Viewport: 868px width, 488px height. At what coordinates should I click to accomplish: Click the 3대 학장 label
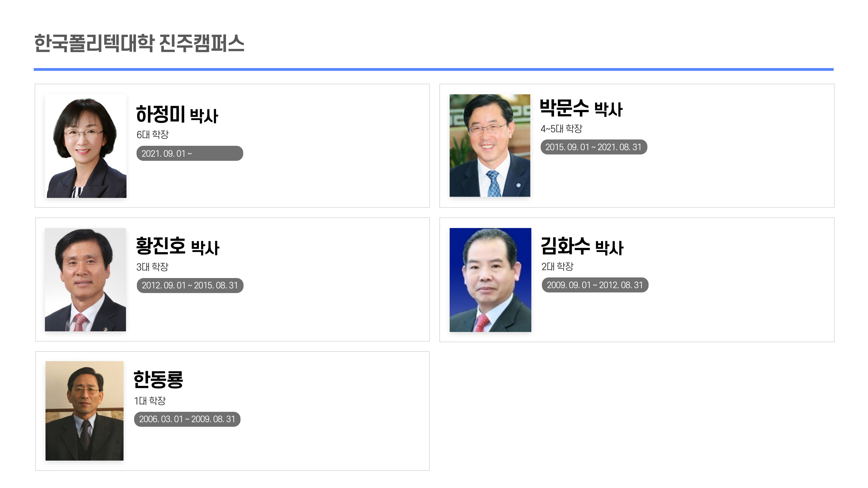click(x=152, y=267)
